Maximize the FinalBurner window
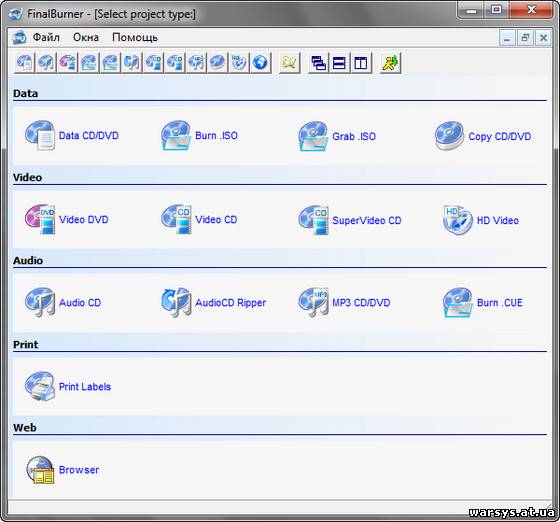Viewport: 560px width, 522px height. point(497,10)
